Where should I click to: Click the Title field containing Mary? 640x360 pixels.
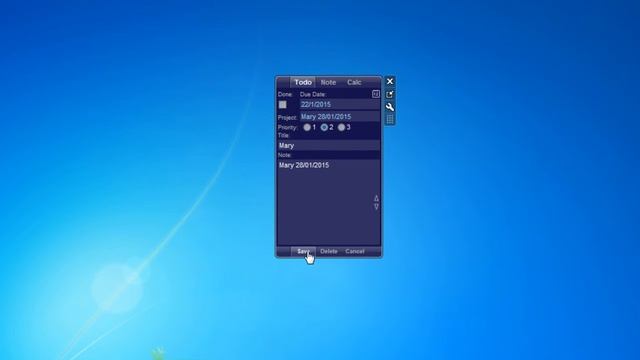(x=329, y=145)
